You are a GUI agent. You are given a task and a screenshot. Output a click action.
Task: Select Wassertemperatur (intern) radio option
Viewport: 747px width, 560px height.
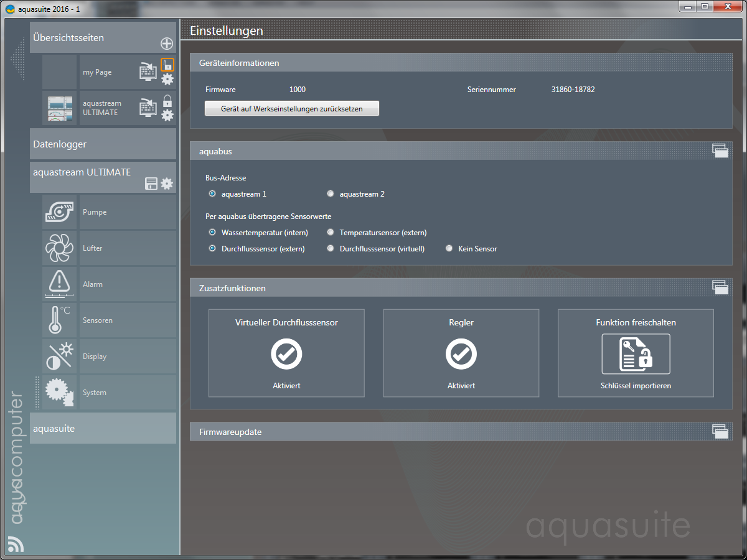pos(212,233)
